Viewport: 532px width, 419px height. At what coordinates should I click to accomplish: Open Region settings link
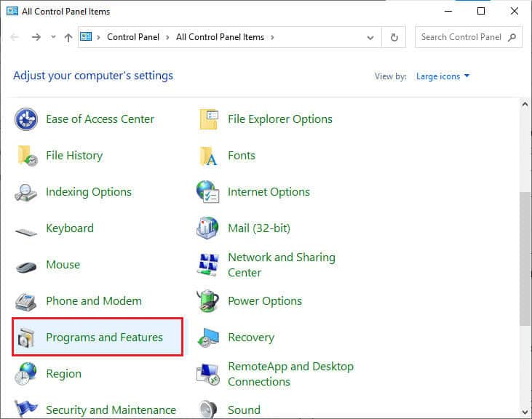pyautogui.click(x=63, y=374)
